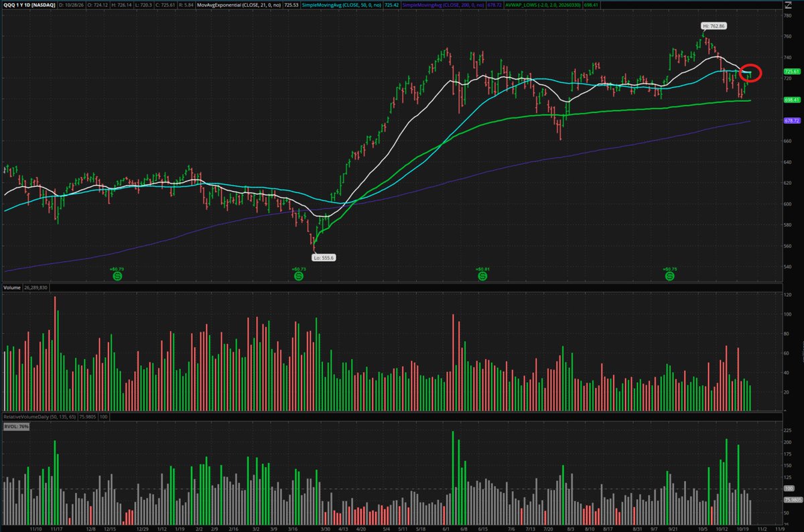The image size is (804, 532).
Task: Click the 11/17 date on time axis
Action: click(56, 528)
